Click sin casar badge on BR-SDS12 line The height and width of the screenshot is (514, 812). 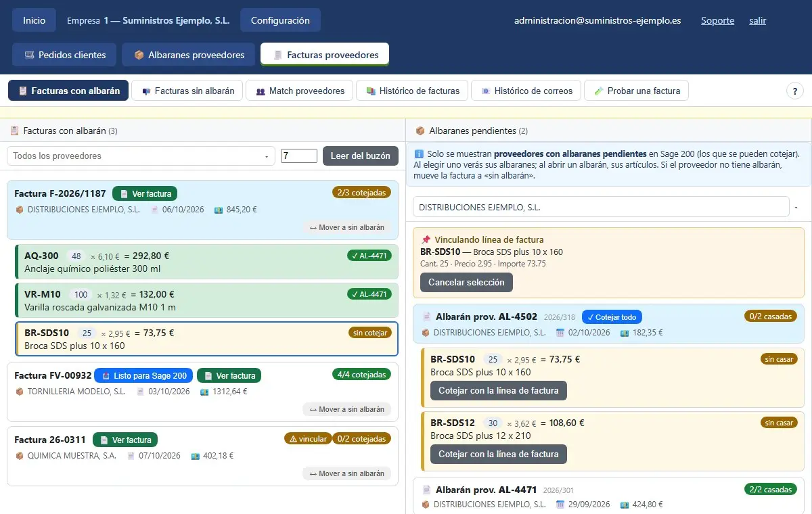tap(779, 423)
